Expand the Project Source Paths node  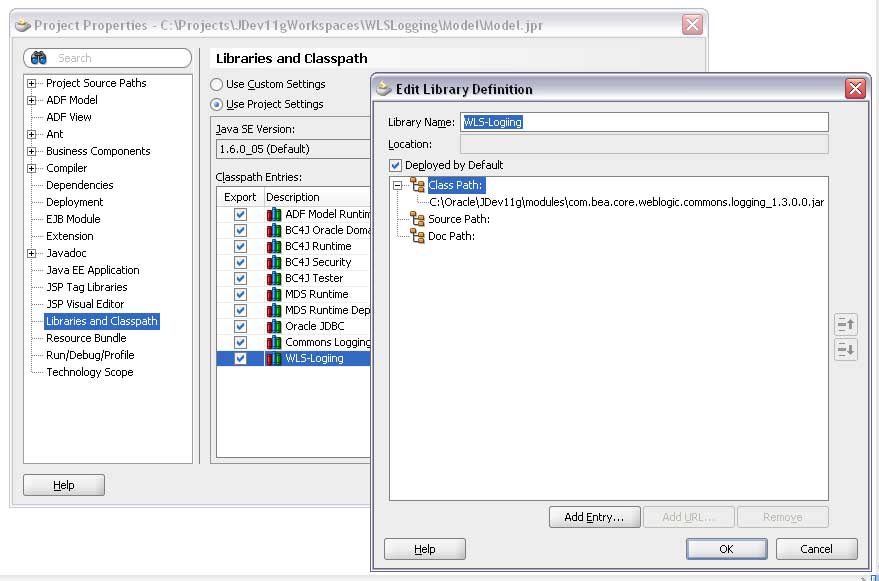[x=32, y=83]
